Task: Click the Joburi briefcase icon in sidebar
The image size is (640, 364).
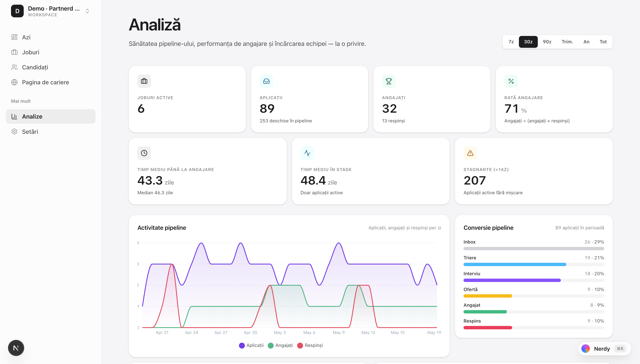Action: pos(14,52)
